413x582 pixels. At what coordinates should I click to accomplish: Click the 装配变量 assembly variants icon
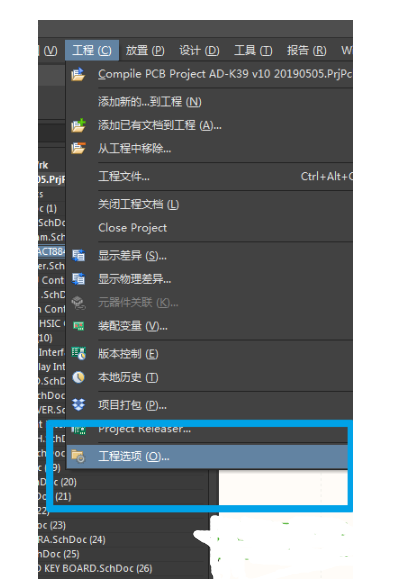click(x=78, y=326)
